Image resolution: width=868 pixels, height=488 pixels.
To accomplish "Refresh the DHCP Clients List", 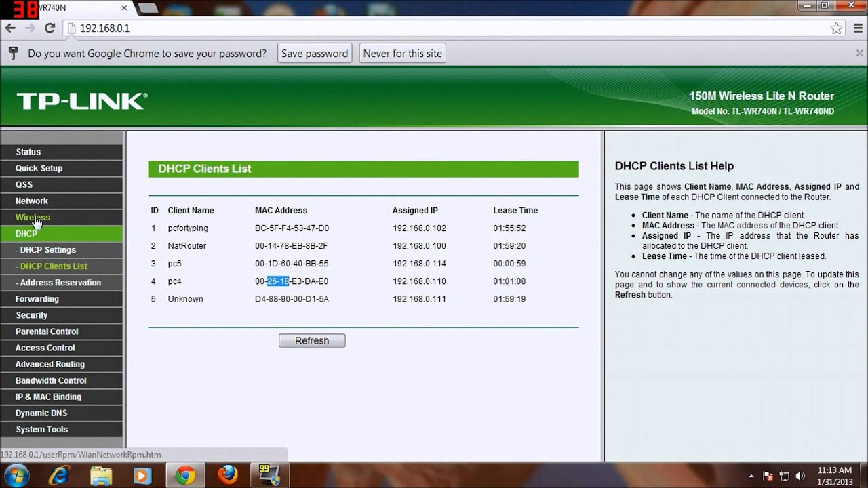I will pos(312,341).
